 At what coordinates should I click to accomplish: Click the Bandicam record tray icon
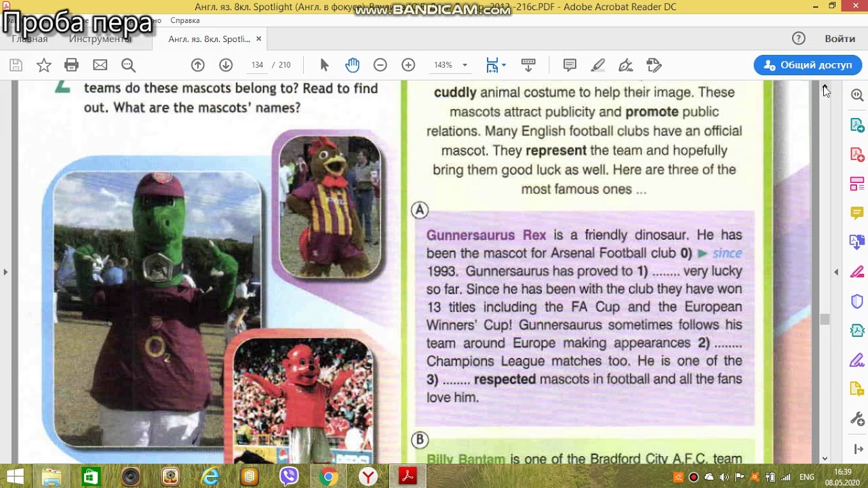694,477
